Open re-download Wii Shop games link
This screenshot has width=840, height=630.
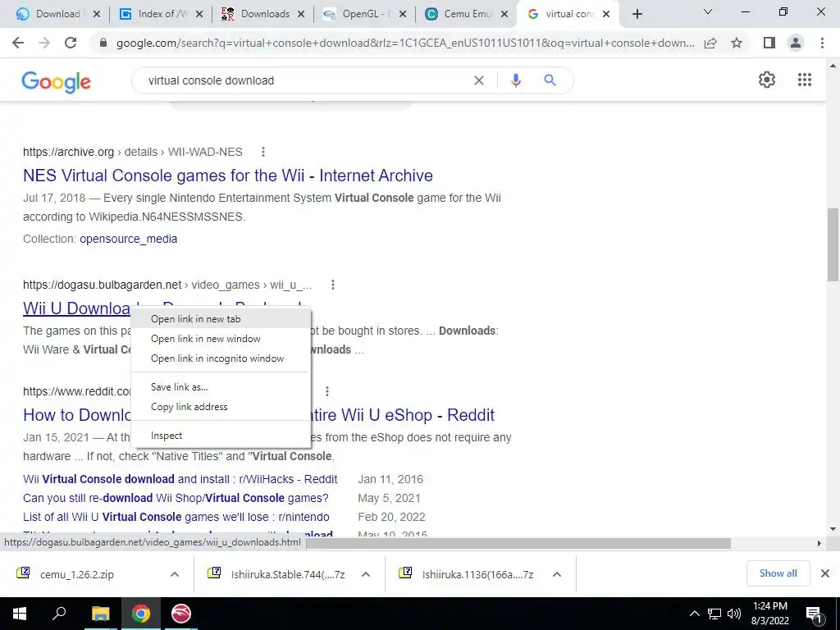176,498
